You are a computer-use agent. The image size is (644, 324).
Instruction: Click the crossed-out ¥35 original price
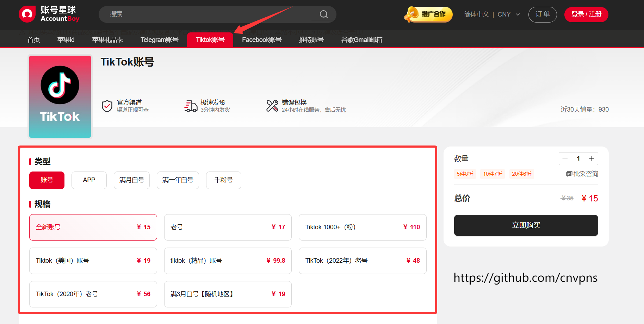coord(567,198)
